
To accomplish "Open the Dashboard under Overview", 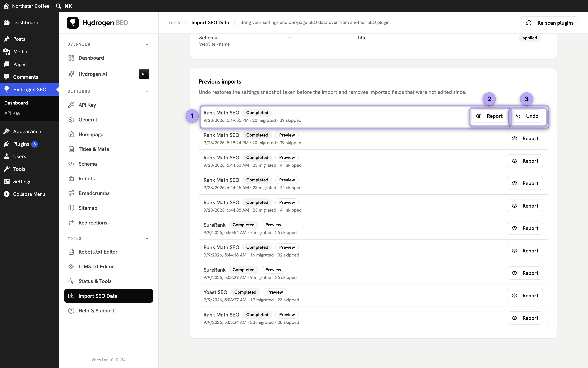I will [x=109, y=58].
